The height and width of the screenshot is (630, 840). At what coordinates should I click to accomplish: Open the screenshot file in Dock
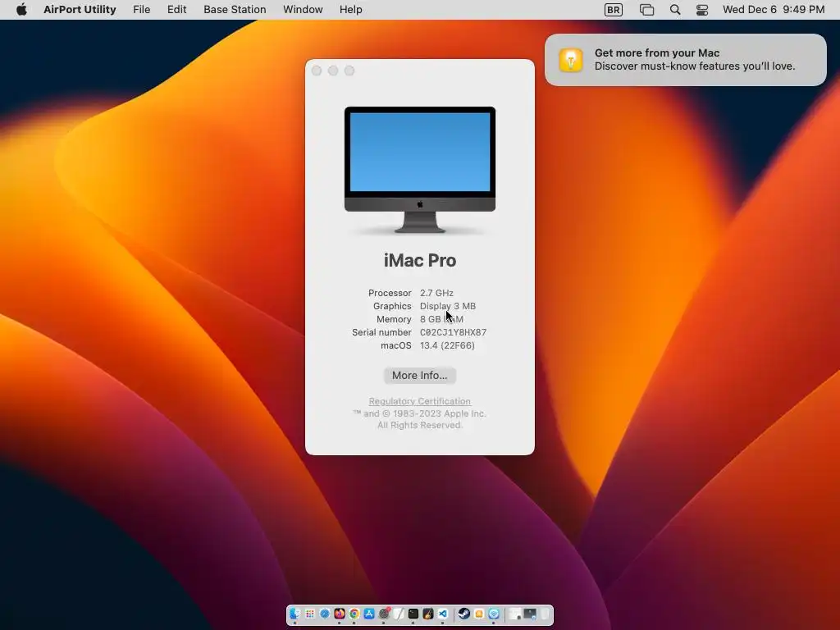click(x=530, y=614)
